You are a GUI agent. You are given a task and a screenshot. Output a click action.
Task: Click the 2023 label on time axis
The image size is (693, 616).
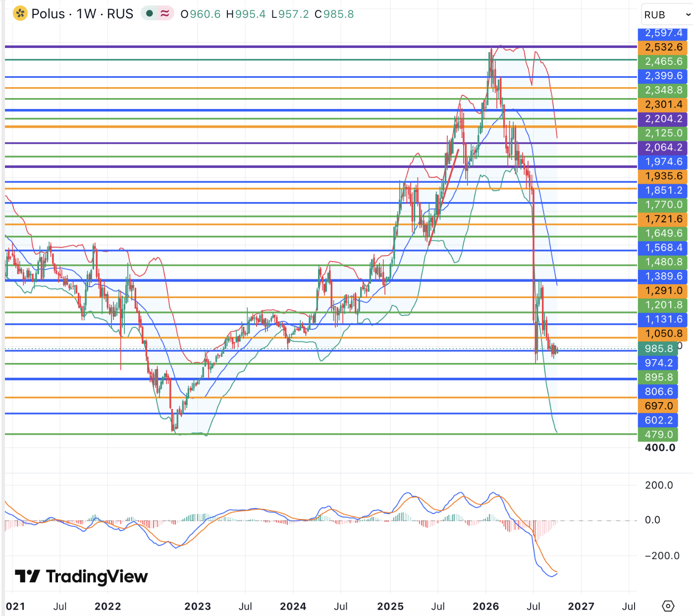(198, 607)
